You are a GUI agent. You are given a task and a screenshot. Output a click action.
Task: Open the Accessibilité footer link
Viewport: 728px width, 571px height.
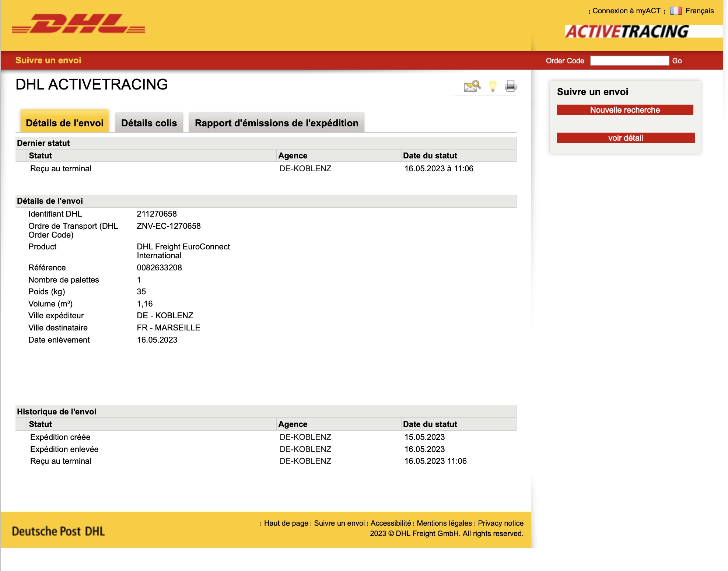[391, 523]
